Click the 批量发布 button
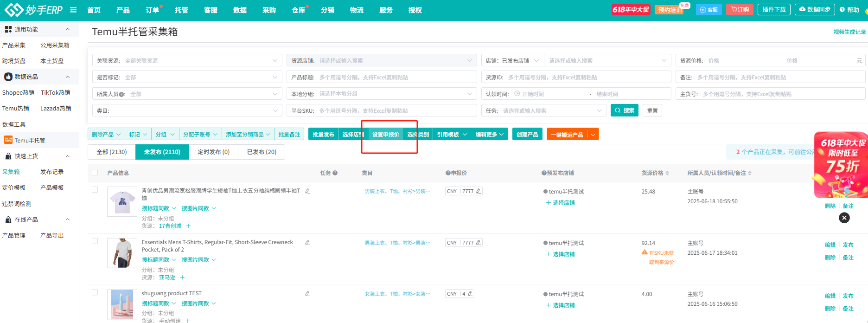The image size is (868, 323). tap(323, 134)
